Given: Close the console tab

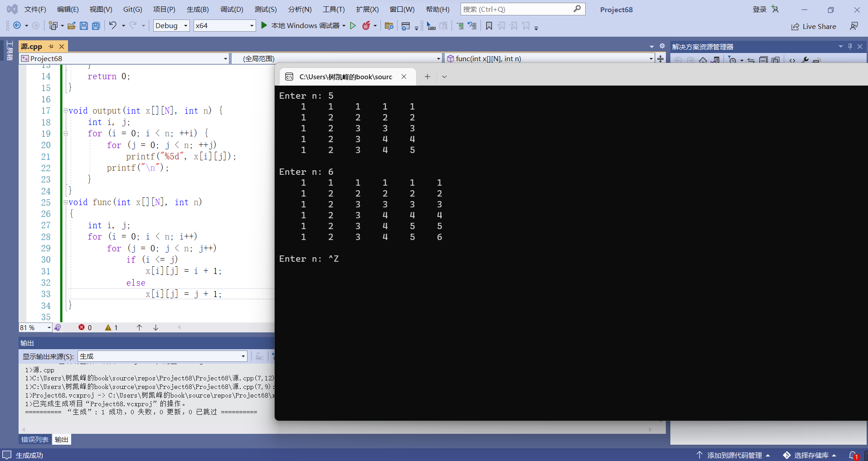Looking at the screenshot, I should point(404,77).
